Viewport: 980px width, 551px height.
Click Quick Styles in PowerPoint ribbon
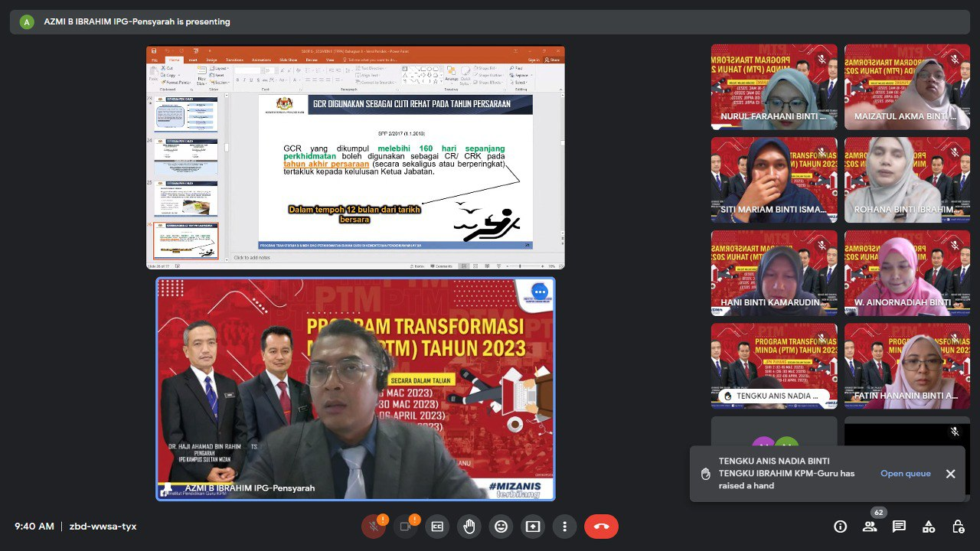(465, 76)
